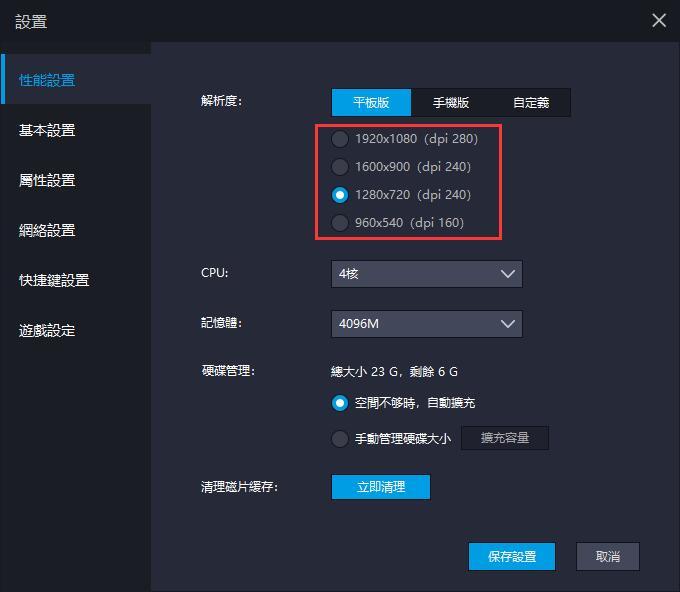
Task: Open the 自定義 resolution tab
Action: coord(531,102)
